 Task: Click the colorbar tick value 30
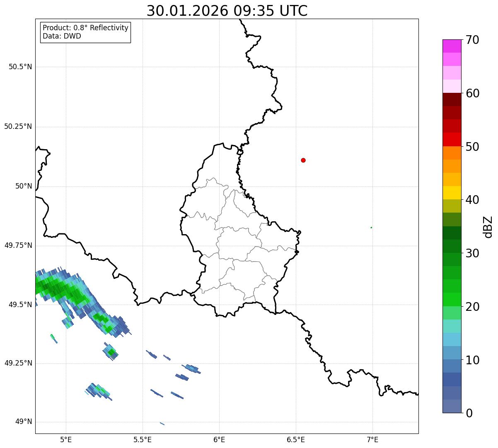(472, 253)
